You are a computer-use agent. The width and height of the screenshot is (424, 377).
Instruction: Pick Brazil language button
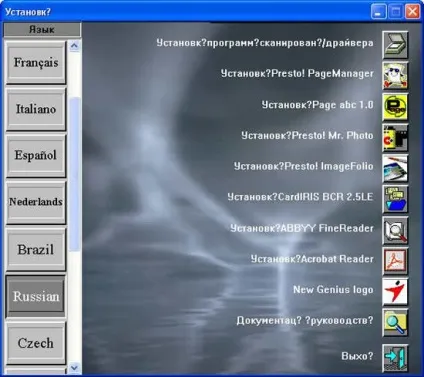(36, 249)
